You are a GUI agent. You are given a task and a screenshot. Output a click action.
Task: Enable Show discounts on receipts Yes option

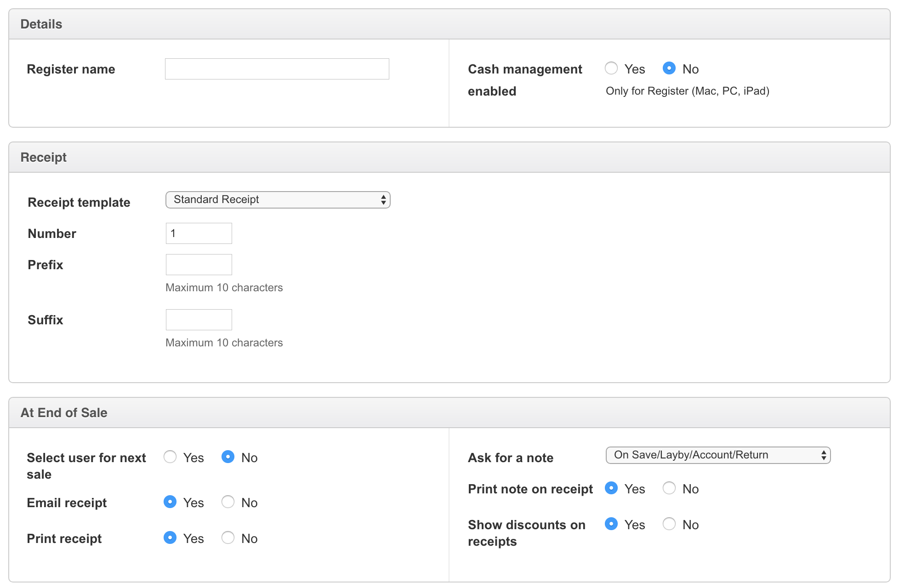point(611,524)
